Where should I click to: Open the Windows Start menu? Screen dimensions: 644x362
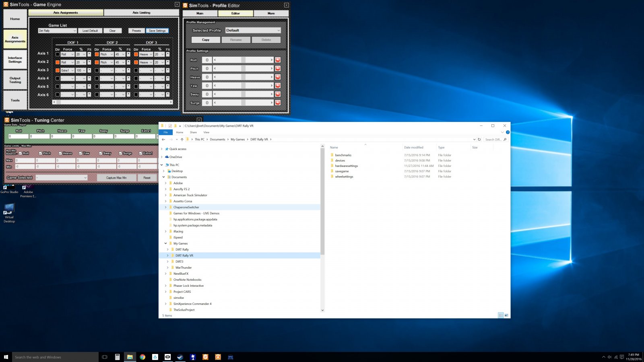(6, 357)
